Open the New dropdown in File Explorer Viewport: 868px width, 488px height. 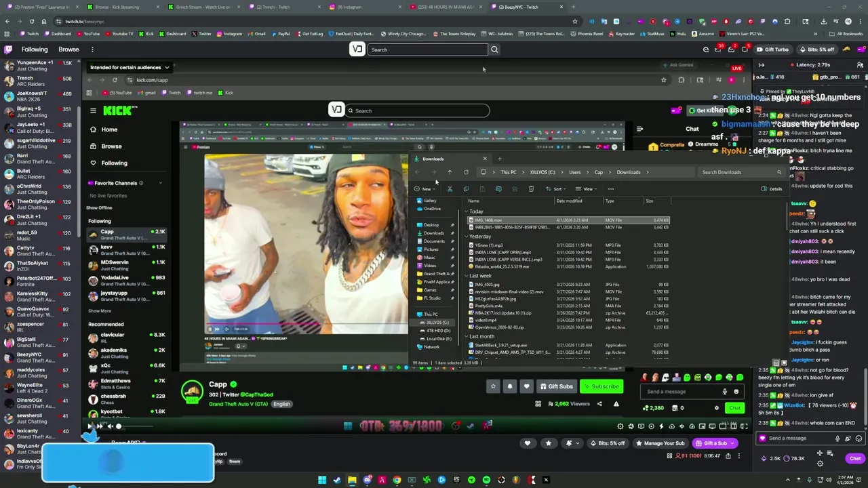pyautogui.click(x=427, y=189)
